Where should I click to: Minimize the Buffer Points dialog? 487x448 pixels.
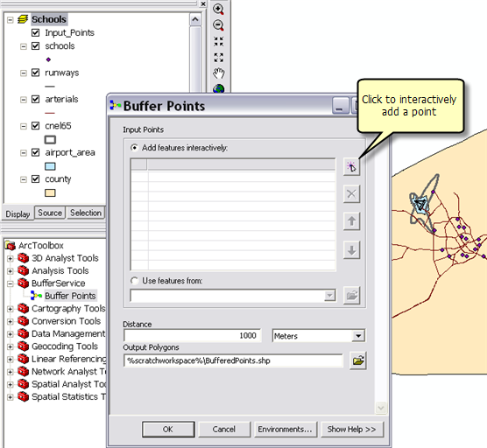click(x=340, y=106)
